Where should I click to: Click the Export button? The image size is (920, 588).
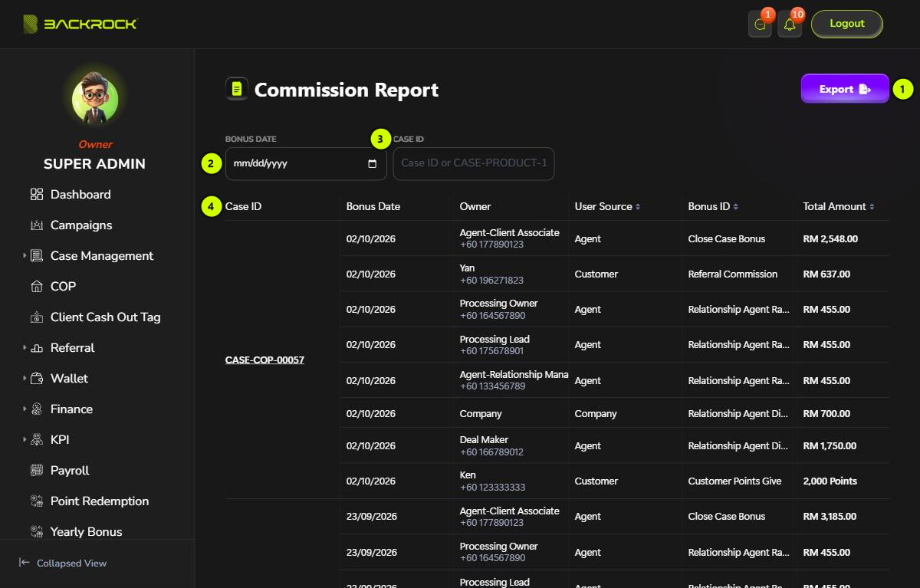[x=845, y=89]
